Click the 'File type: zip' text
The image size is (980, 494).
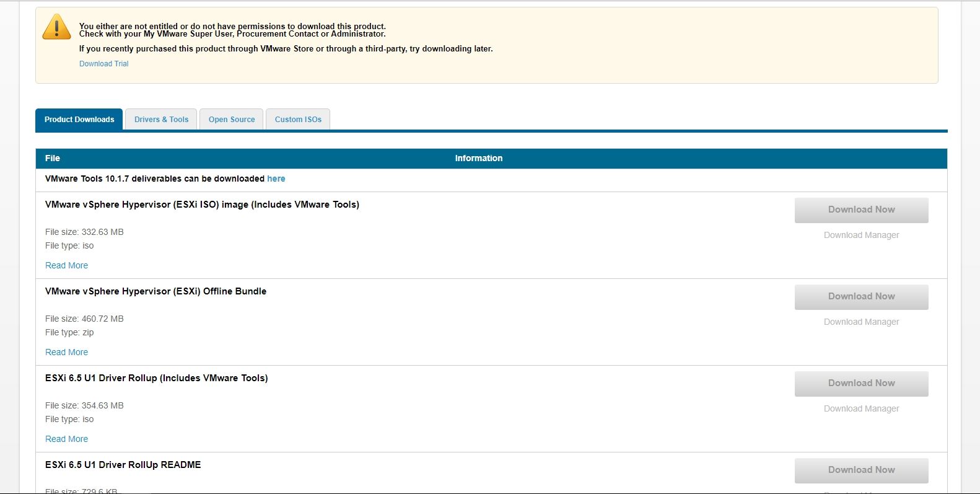69,332
